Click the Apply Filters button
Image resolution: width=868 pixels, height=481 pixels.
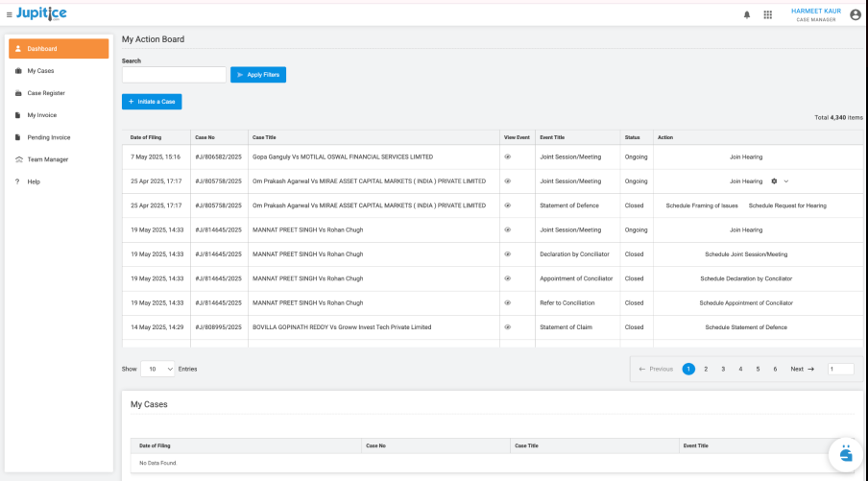(257, 75)
